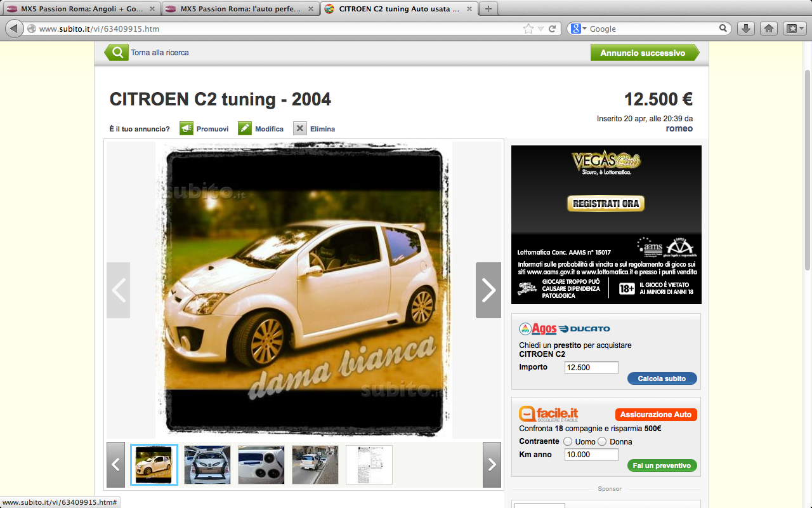Click Calcola subito button

pos(662,378)
